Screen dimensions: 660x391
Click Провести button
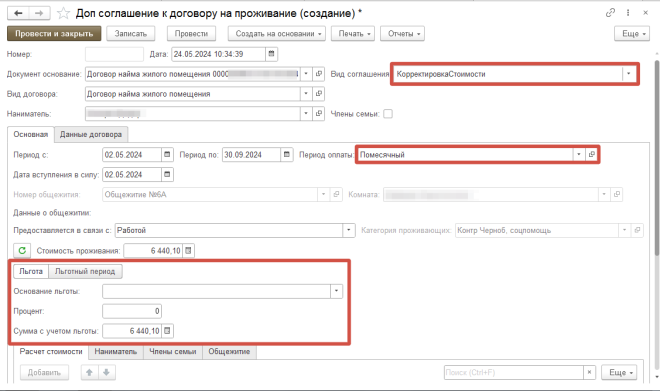tap(192, 34)
